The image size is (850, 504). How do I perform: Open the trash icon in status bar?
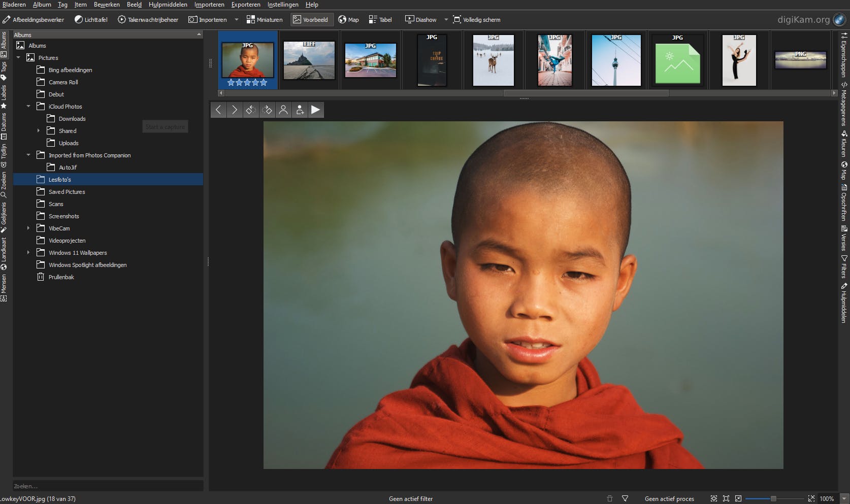(610, 498)
